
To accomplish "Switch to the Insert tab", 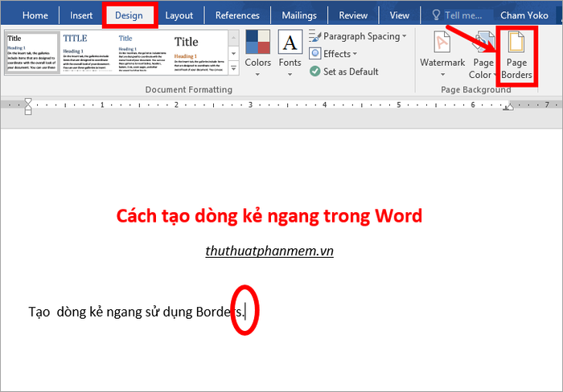I will coord(81,14).
